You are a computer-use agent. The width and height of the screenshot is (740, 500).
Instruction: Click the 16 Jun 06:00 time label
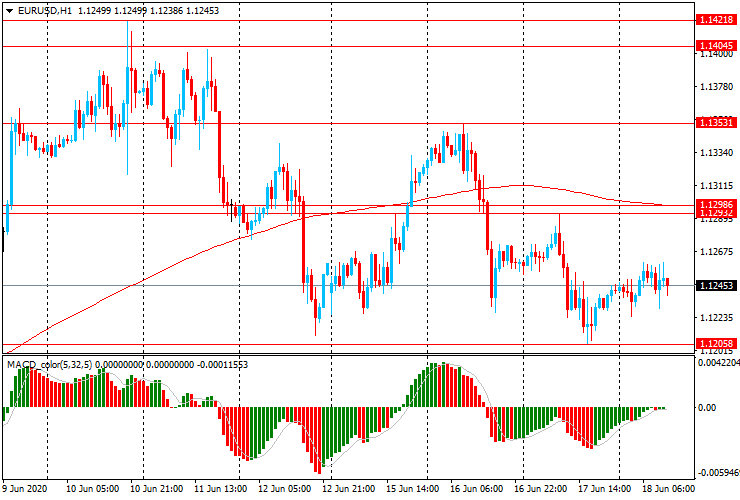[477, 488]
